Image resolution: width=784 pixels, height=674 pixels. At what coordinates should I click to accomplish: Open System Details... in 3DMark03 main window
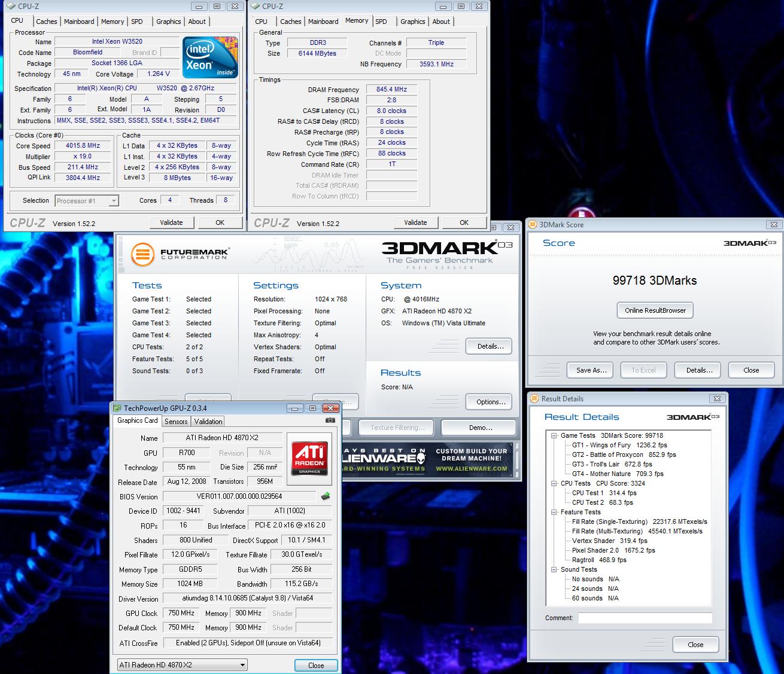[490, 346]
